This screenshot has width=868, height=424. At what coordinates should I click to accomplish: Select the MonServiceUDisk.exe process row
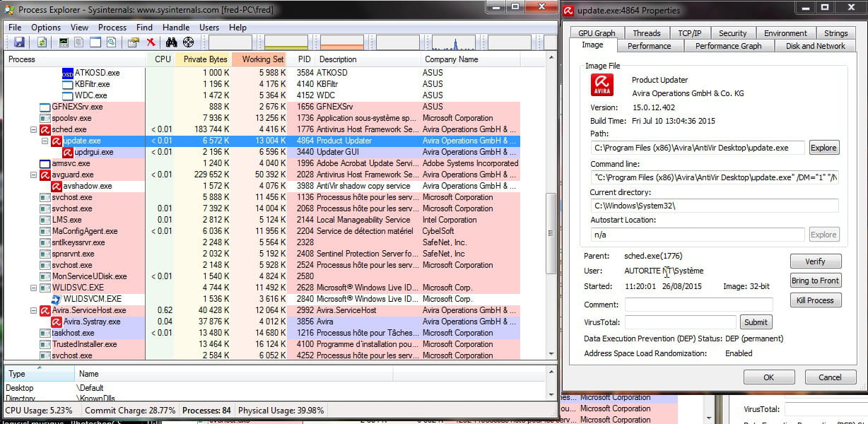tap(263, 276)
